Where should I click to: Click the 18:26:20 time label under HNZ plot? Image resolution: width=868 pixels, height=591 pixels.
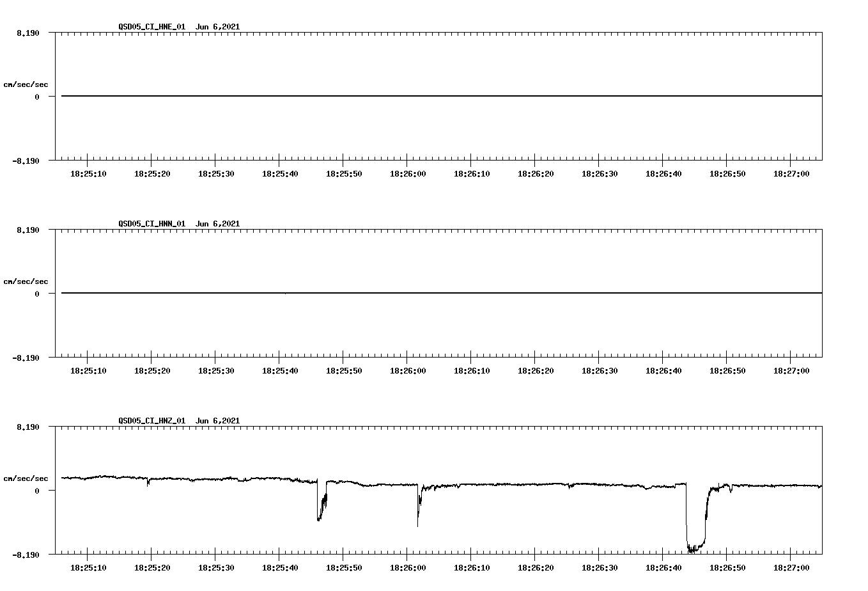click(536, 567)
